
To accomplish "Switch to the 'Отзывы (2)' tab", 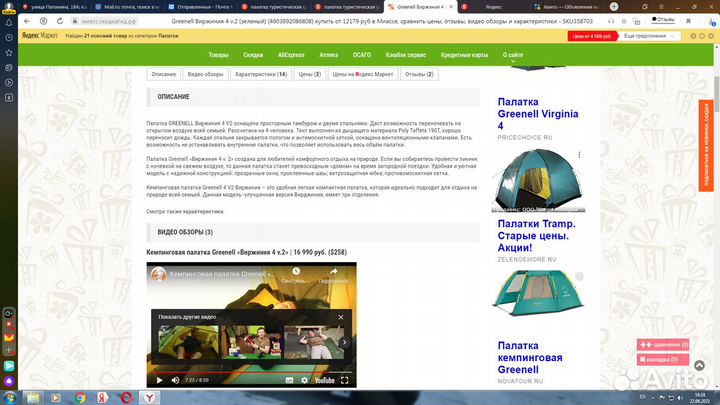I will [x=417, y=74].
